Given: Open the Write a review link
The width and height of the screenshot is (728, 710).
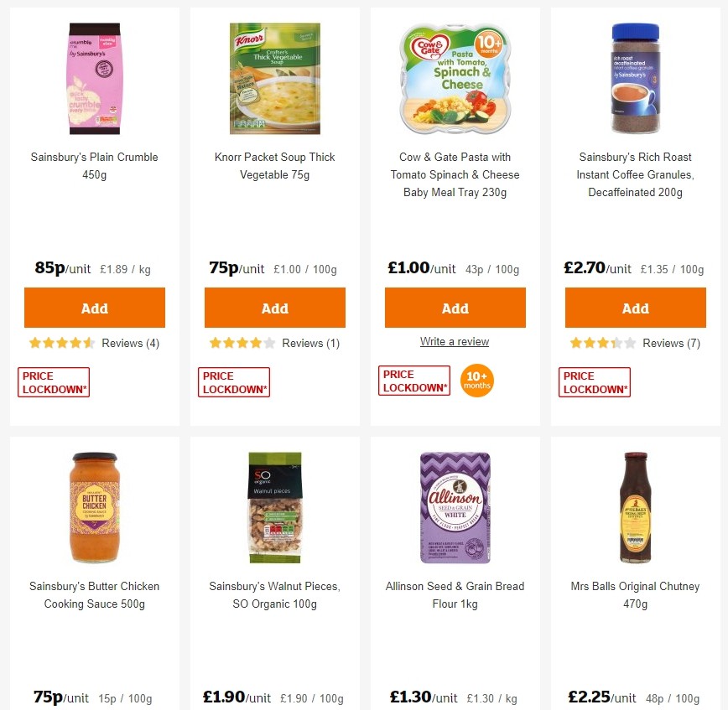Looking at the screenshot, I should (455, 341).
